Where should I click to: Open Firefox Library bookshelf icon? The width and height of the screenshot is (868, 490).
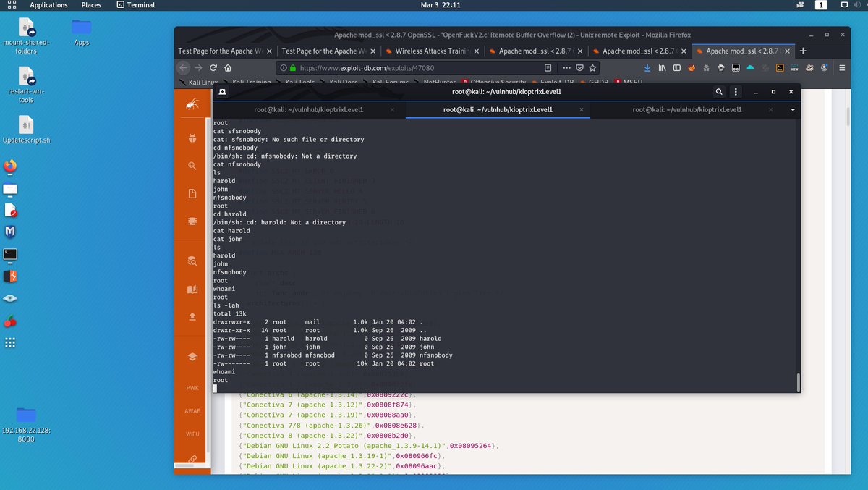[661, 67]
